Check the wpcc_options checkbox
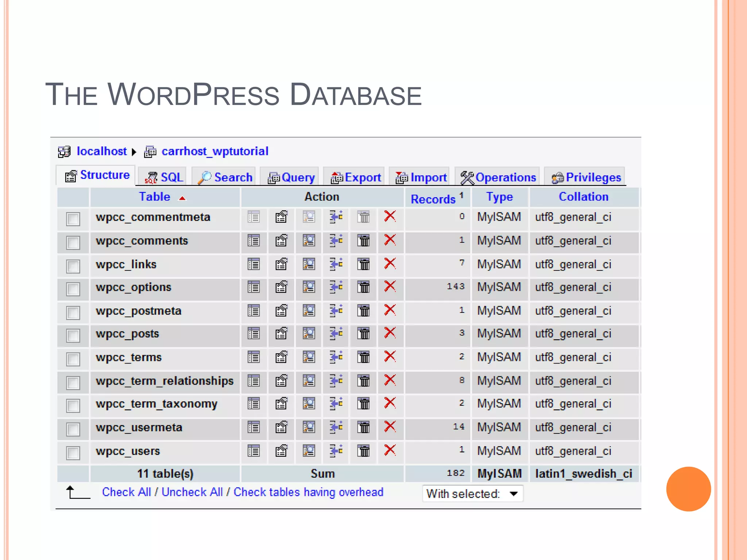 [x=73, y=289]
